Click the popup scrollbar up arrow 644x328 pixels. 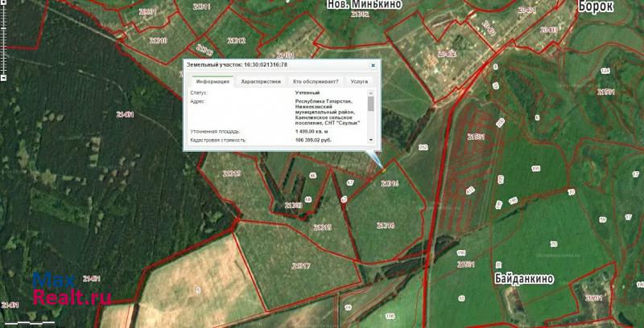[371, 94]
